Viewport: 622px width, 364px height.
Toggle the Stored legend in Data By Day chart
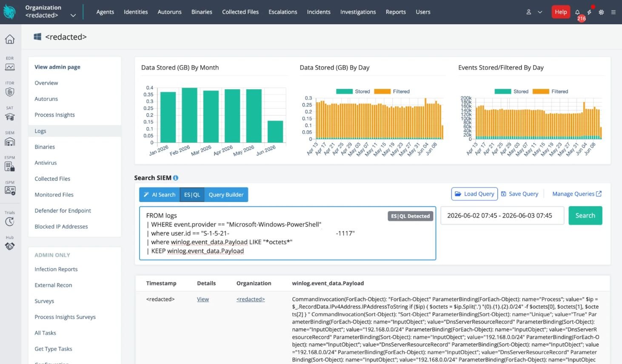click(x=353, y=91)
